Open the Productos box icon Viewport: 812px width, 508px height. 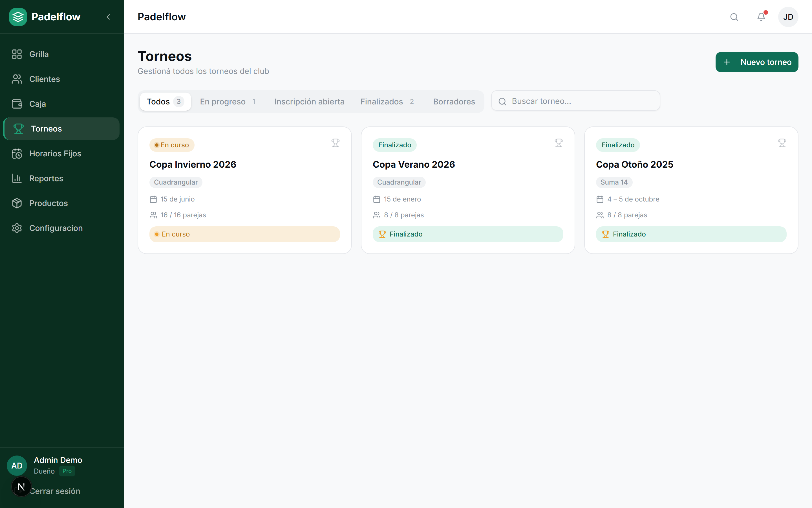[x=17, y=203]
